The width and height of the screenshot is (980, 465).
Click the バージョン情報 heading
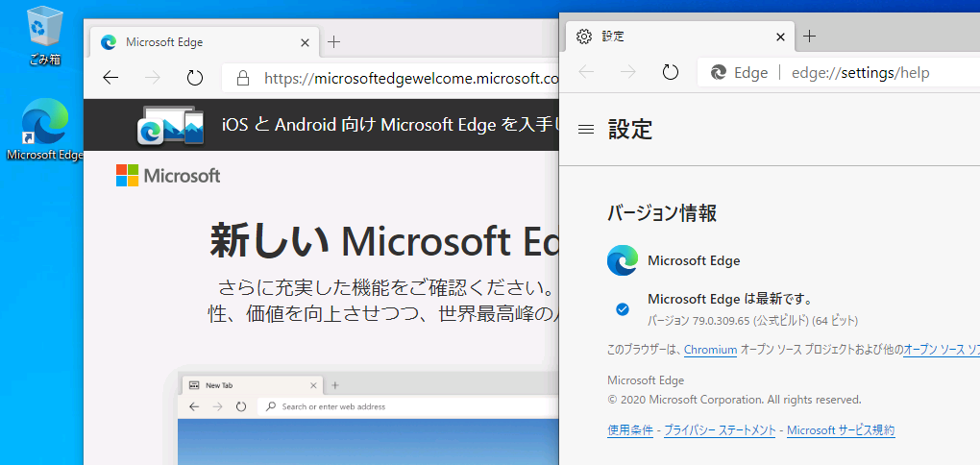coord(662,213)
